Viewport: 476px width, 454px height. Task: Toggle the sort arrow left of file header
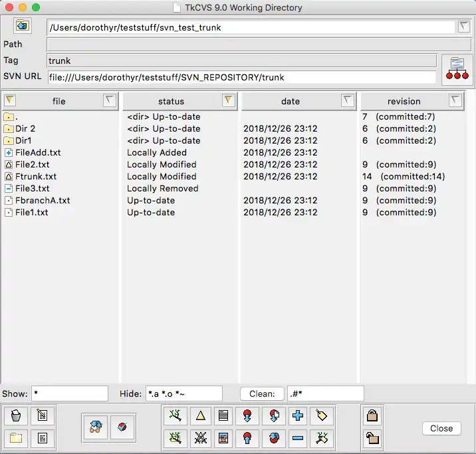point(10,100)
